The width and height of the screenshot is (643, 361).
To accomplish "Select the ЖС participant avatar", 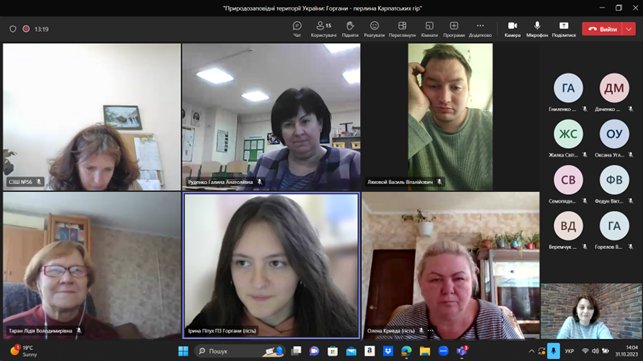I will 568,134.
